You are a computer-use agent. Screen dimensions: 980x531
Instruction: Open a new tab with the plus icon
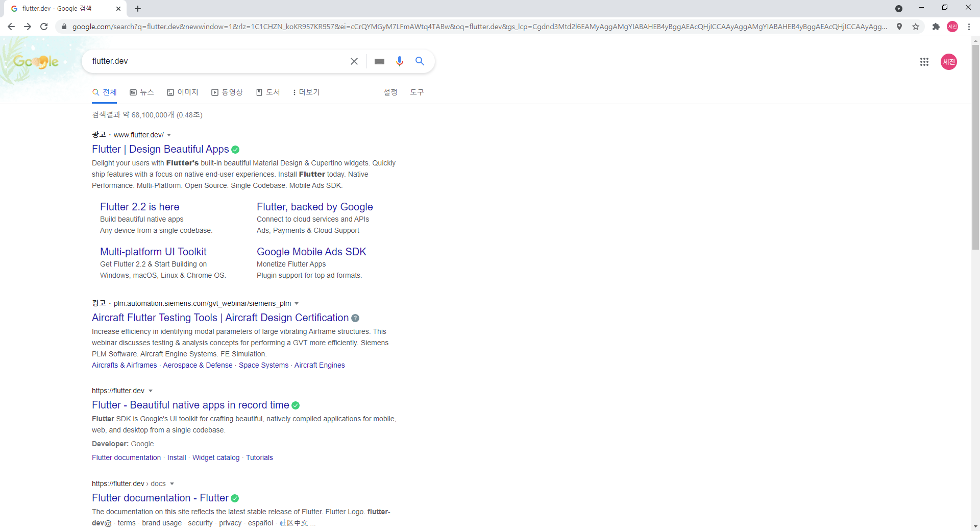point(138,9)
